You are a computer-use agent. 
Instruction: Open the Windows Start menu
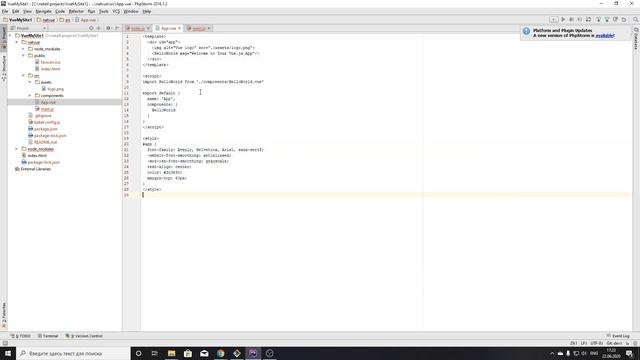pyautogui.click(x=8, y=353)
